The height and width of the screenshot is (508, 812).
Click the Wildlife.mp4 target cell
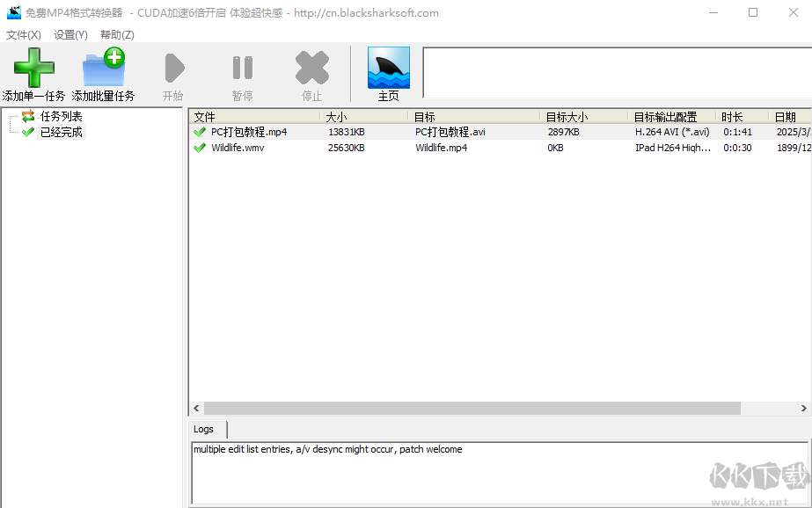point(442,148)
